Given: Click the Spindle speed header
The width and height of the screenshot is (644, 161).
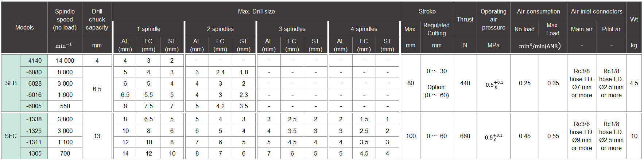Looking at the screenshot, I should click(65, 19).
